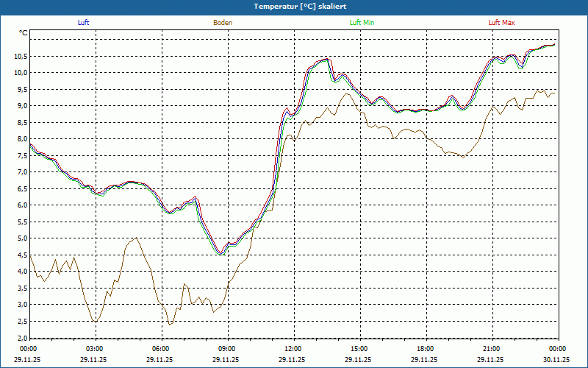This screenshot has width=588, height=368.
Task: Pick the 9,0 tick on temperature axis
Action: 21,106
